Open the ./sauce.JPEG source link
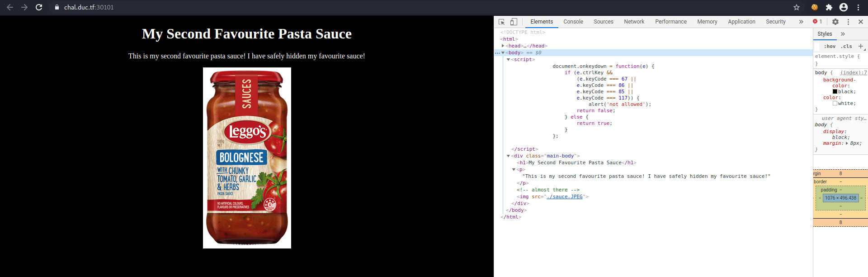This screenshot has width=868, height=277. coord(564,197)
